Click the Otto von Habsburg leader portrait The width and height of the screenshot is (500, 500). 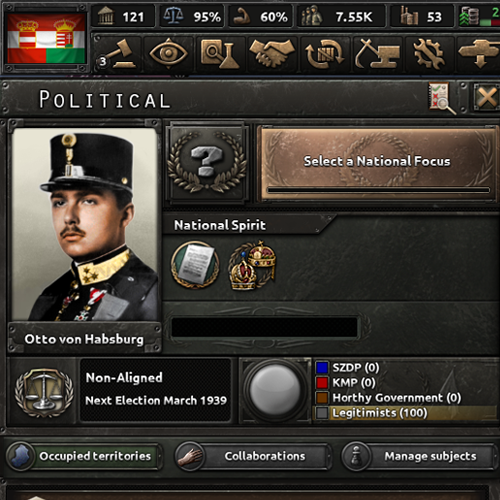click(85, 225)
